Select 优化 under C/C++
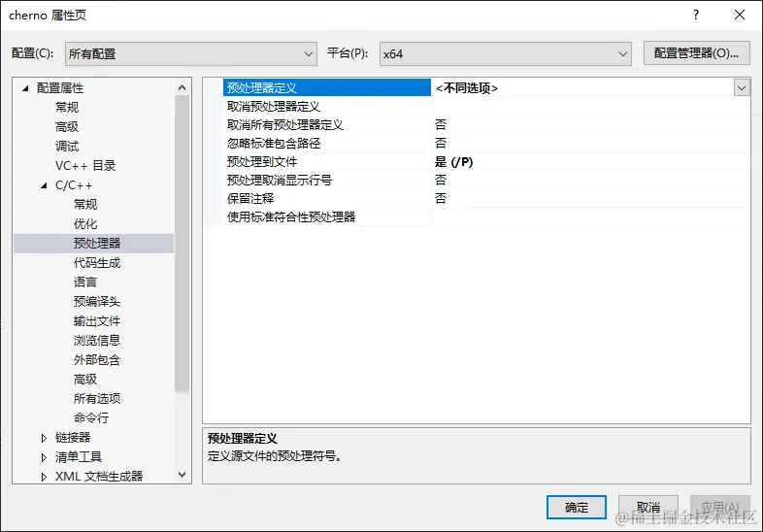Image resolution: width=763 pixels, height=532 pixels. [x=85, y=224]
